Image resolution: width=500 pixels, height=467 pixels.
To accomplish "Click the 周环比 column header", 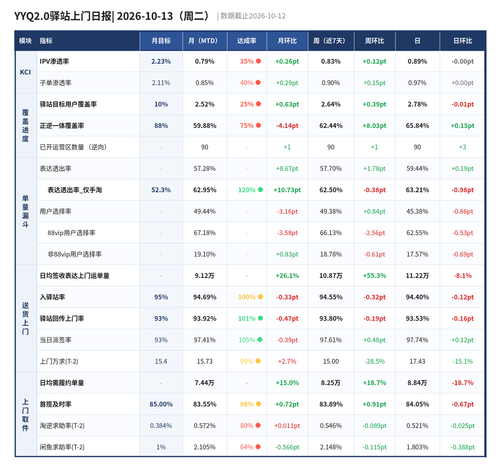I will click(x=374, y=41).
